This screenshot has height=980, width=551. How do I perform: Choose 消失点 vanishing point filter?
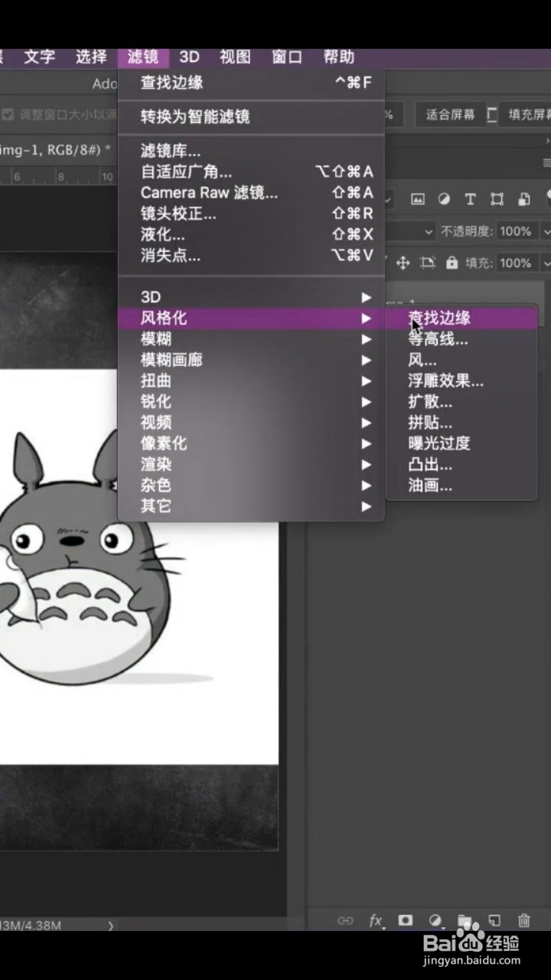(251, 256)
